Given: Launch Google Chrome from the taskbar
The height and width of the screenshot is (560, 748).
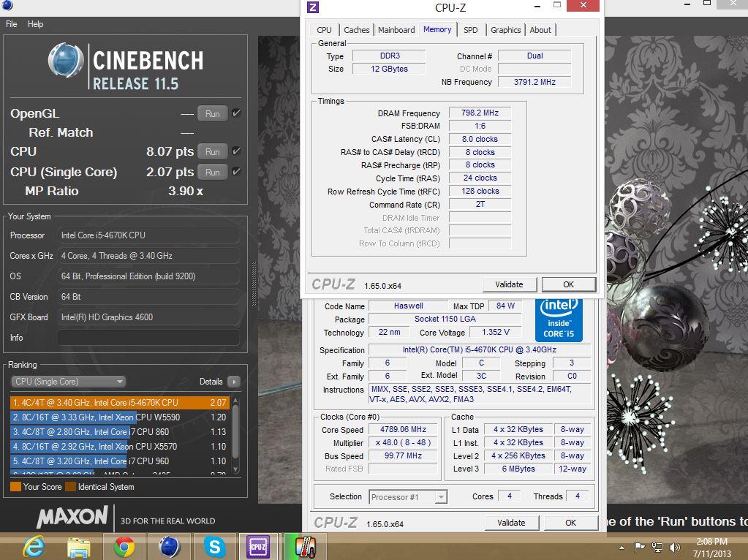Looking at the screenshot, I should pos(124,547).
